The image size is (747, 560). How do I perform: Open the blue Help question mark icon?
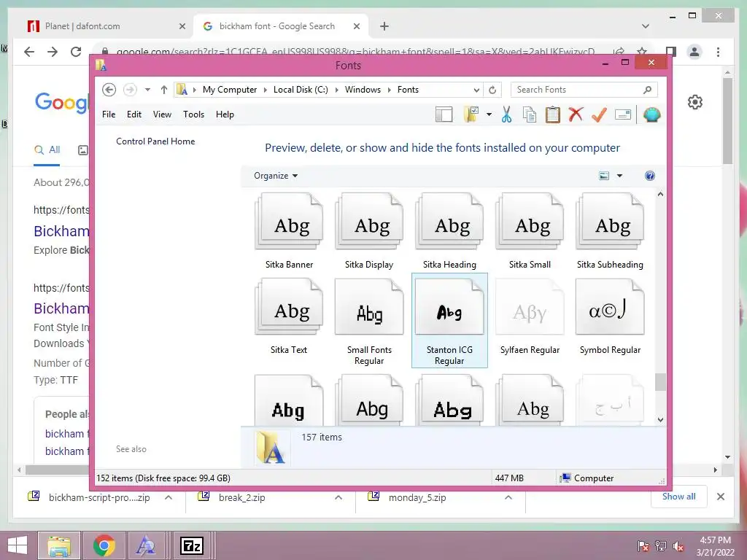tap(650, 176)
